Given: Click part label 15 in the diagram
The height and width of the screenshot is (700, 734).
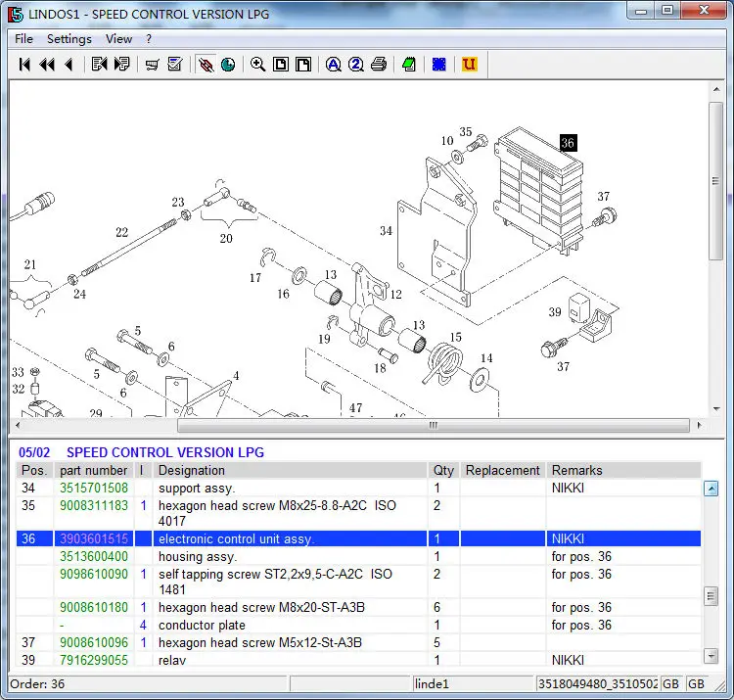Looking at the screenshot, I should pyautogui.click(x=455, y=337).
